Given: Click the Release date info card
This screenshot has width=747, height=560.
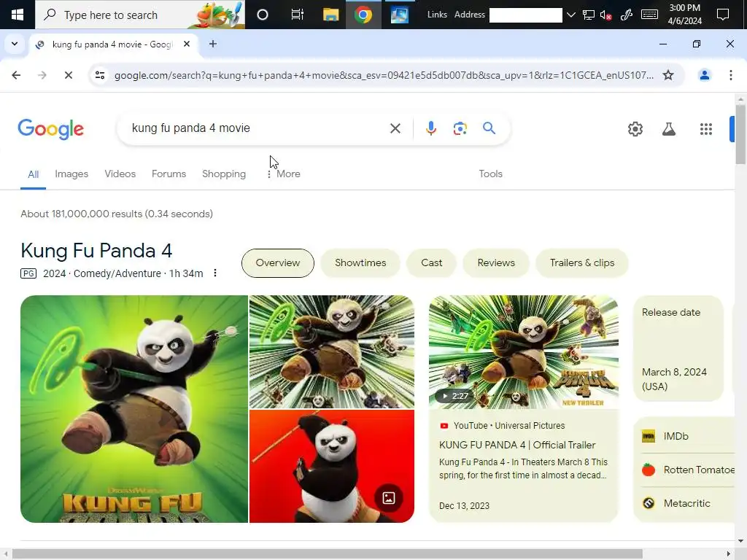Looking at the screenshot, I should [x=678, y=348].
